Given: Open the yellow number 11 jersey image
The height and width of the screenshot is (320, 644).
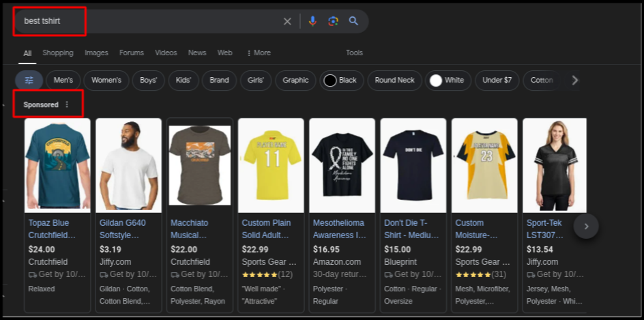Looking at the screenshot, I should [x=271, y=165].
